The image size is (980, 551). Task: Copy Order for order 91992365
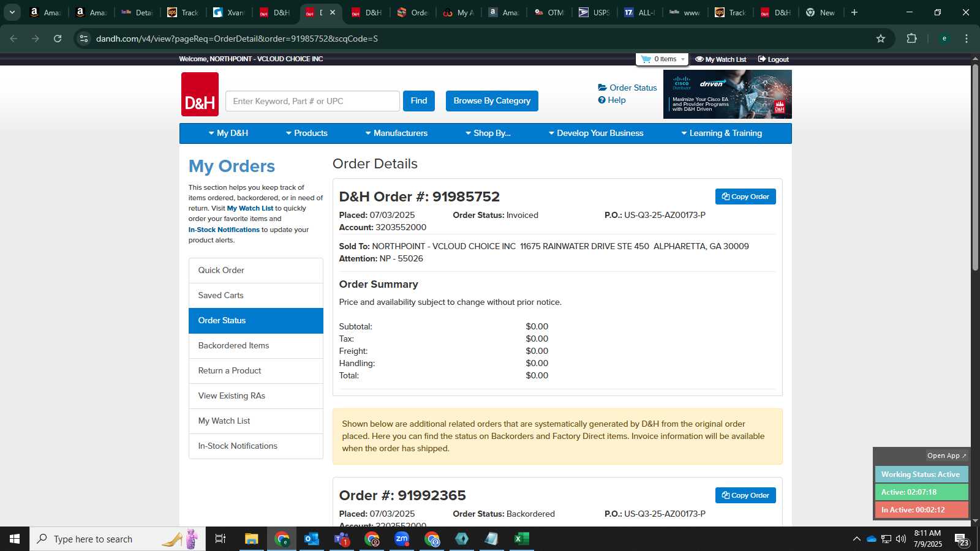click(745, 495)
